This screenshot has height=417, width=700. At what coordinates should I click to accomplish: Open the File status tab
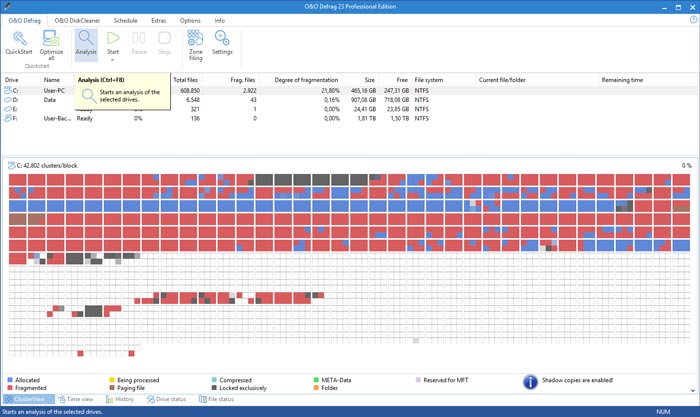coord(216,399)
